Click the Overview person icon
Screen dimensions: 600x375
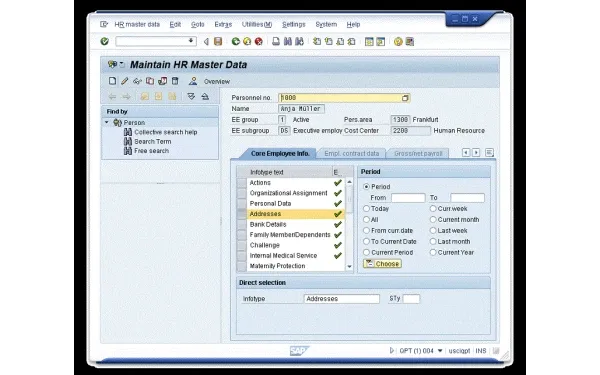pyautogui.click(x=193, y=81)
